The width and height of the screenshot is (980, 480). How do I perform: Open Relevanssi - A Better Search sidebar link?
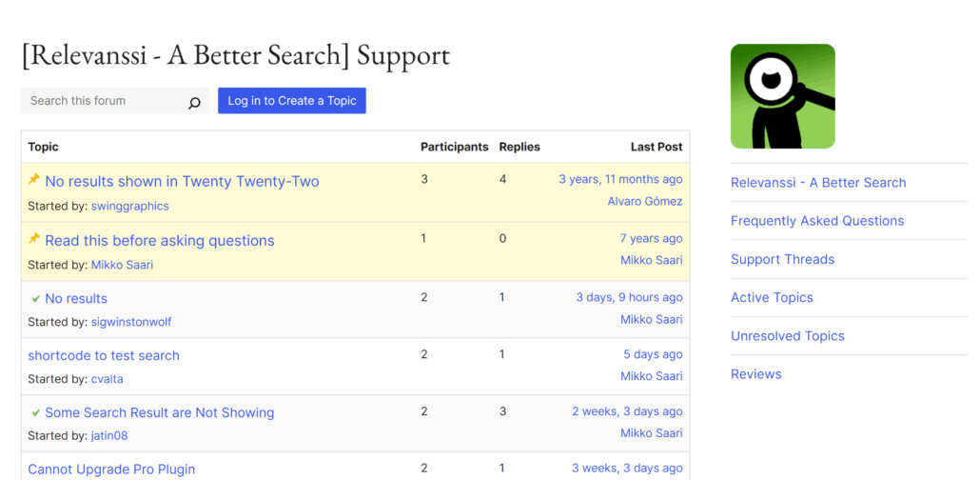(818, 183)
